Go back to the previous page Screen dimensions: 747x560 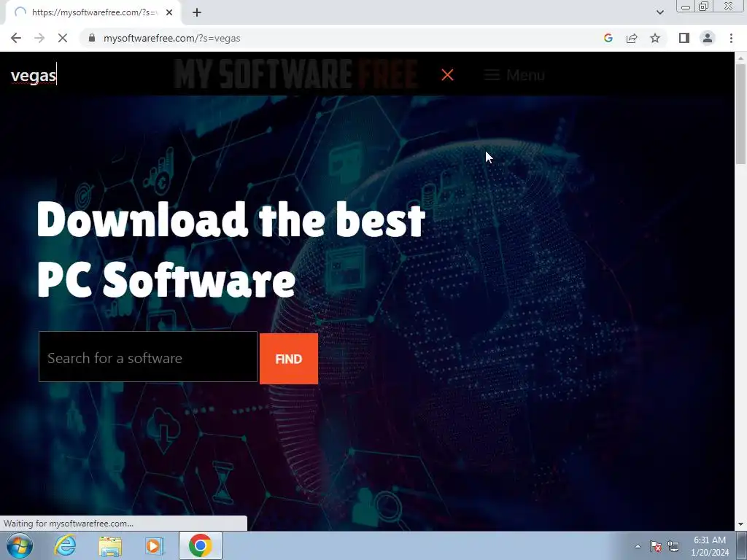pyautogui.click(x=16, y=38)
